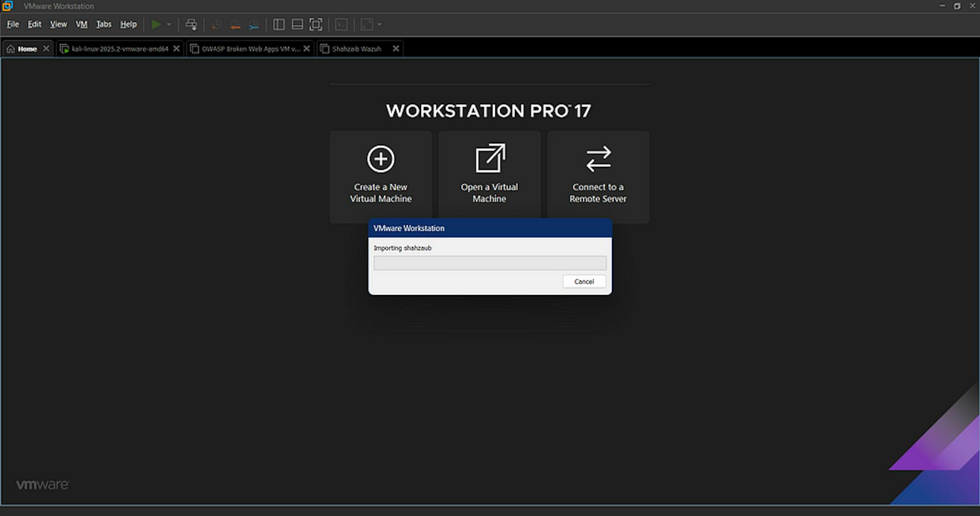
Task: Open the Tabs menu
Action: click(104, 24)
